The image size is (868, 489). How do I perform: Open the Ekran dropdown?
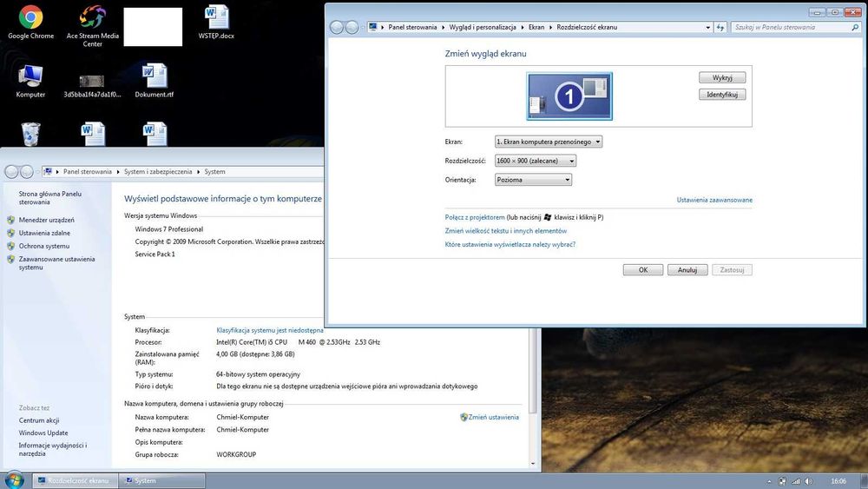point(548,142)
